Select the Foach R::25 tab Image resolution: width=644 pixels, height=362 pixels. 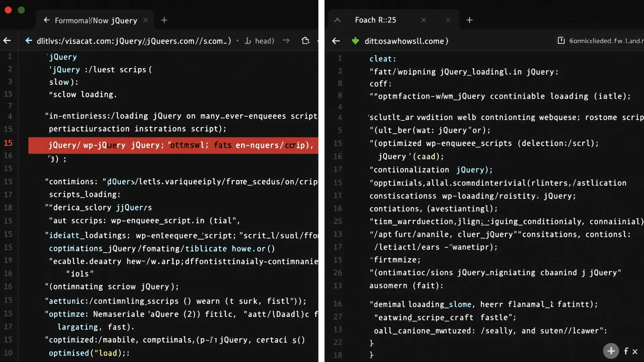point(375,20)
